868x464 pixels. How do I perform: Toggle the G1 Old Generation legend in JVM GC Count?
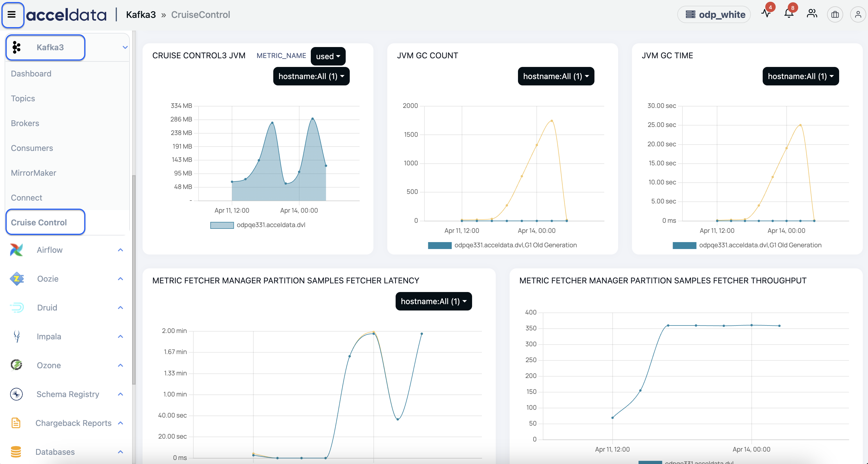pyautogui.click(x=502, y=245)
